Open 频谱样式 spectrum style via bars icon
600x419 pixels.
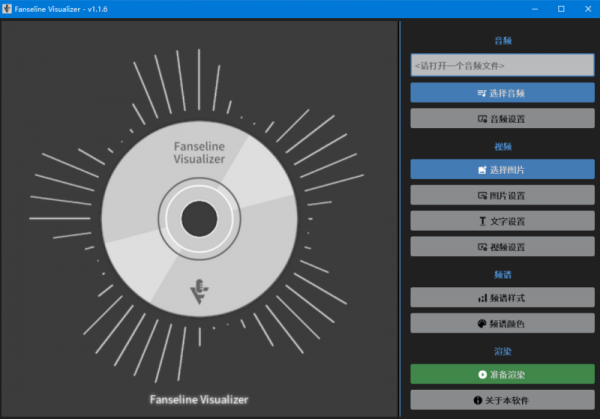502,298
